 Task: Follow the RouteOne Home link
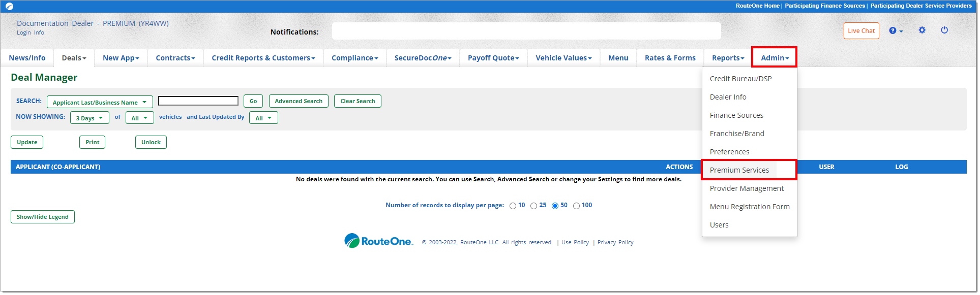click(757, 6)
